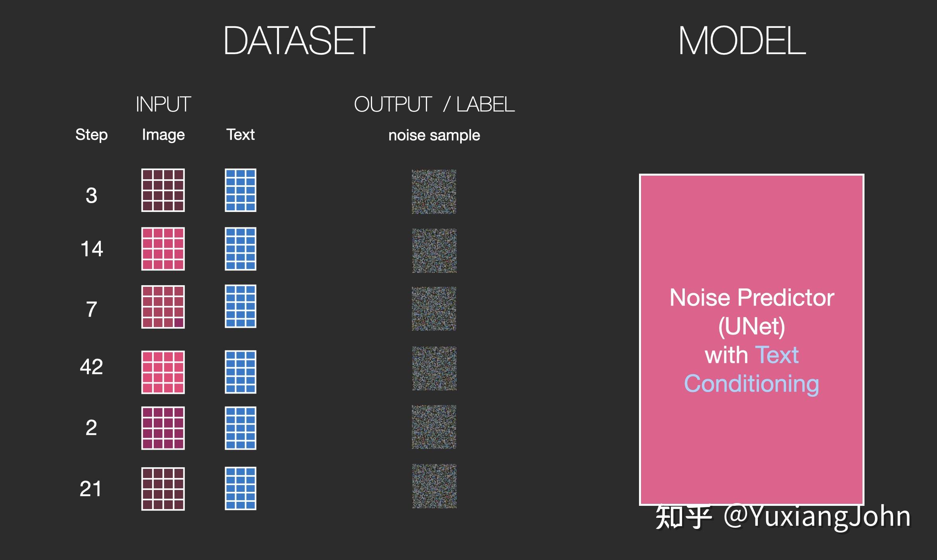Select the purple image grid for step 2
937x560 pixels.
coord(163,428)
